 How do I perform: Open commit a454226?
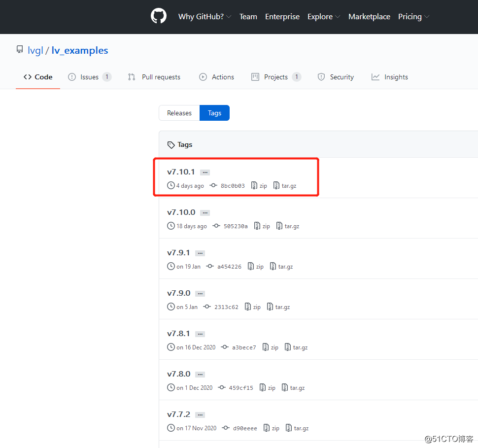[229, 267]
